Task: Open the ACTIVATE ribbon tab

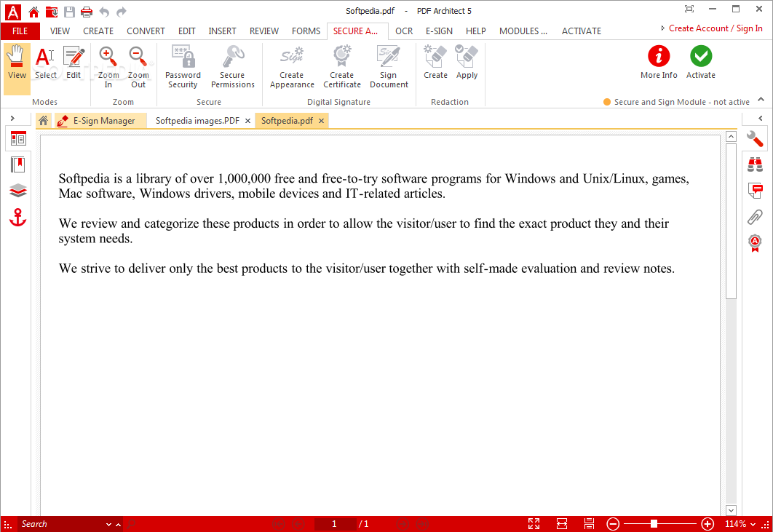Action: click(x=582, y=31)
